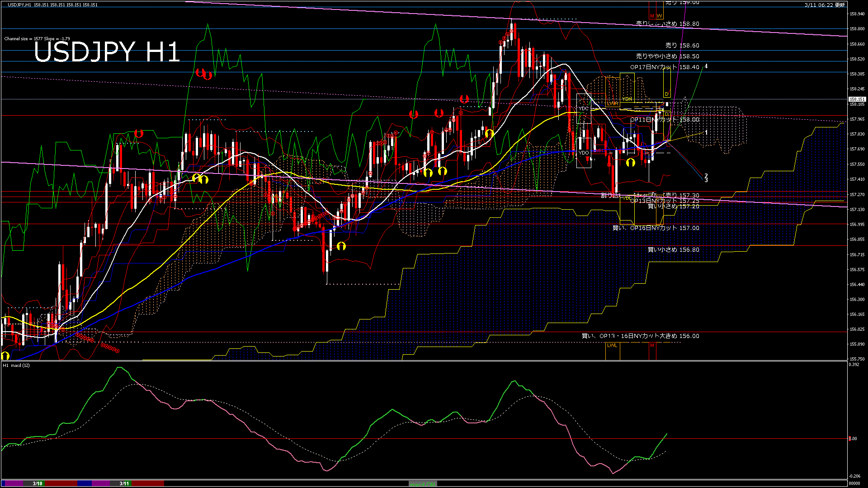Viewport: 868px width, 488px height.
Task: Click the large USDJPY H1 title
Action: (107, 52)
